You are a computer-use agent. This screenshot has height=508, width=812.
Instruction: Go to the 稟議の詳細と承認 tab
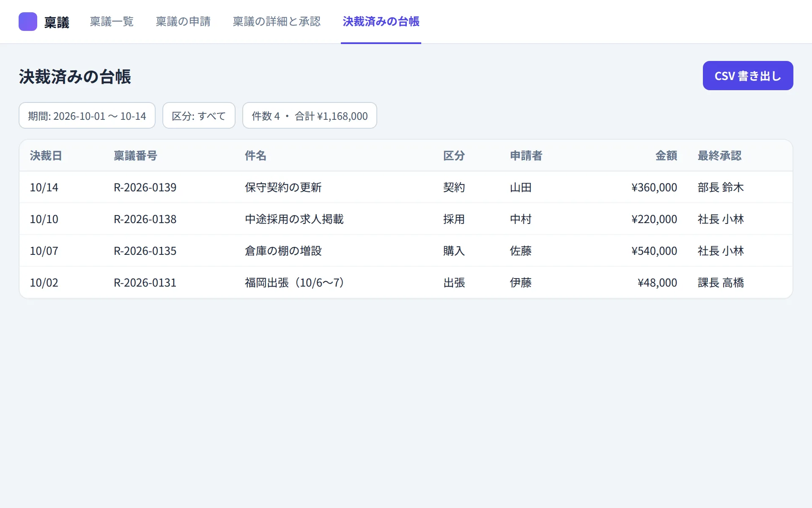(x=277, y=22)
